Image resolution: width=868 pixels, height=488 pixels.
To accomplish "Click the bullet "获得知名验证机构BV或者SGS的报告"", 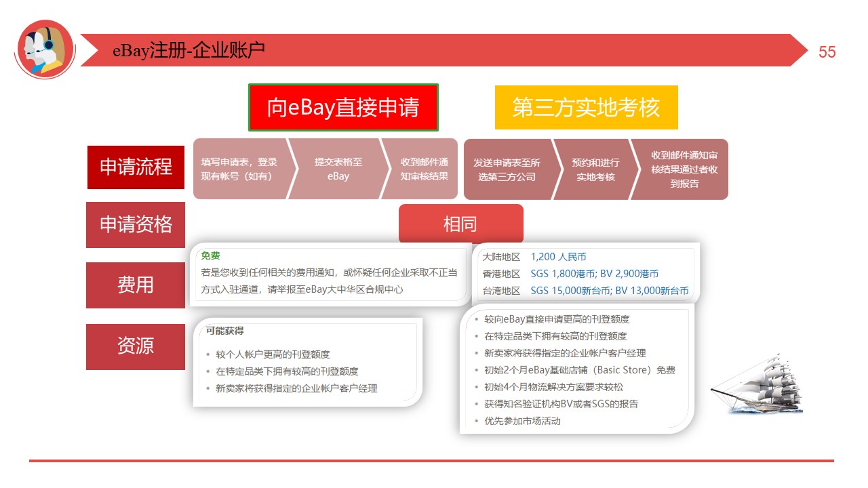I will click(x=561, y=404).
